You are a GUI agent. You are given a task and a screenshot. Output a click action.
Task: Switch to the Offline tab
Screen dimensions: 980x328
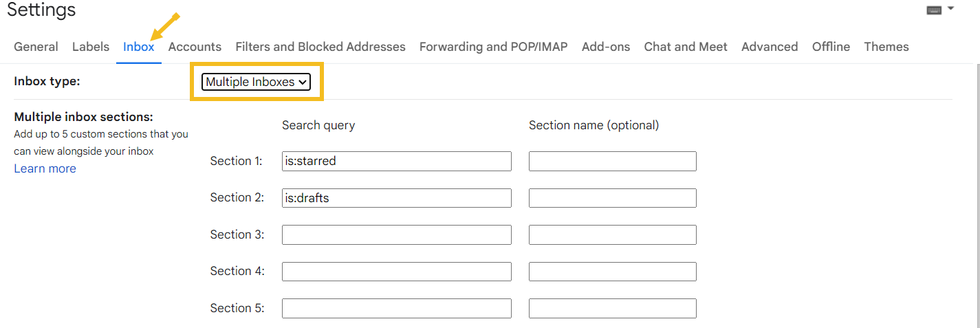click(x=831, y=47)
